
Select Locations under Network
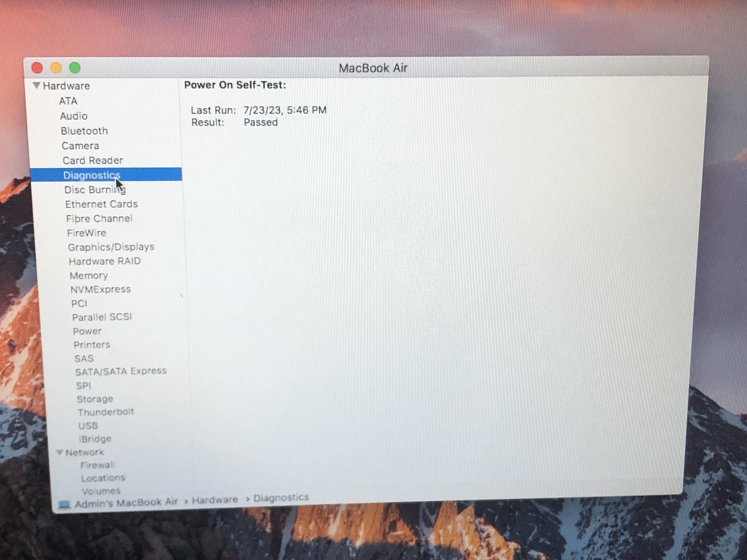point(103,478)
